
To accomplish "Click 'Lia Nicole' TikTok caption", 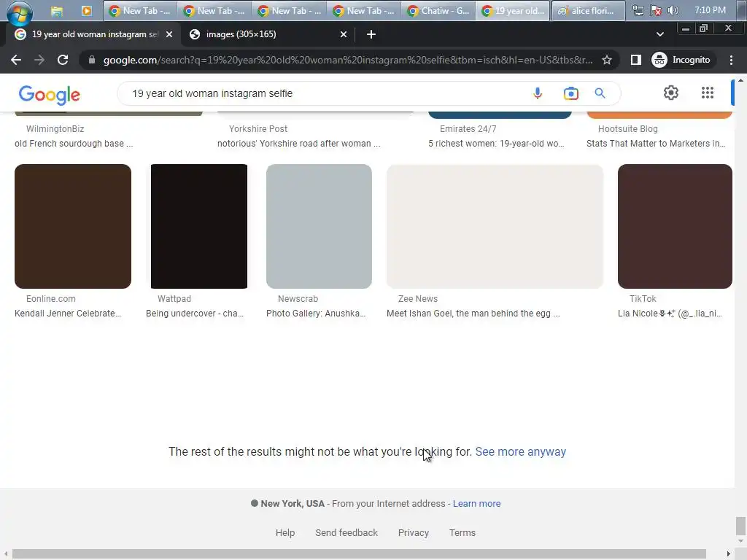I will tap(670, 314).
